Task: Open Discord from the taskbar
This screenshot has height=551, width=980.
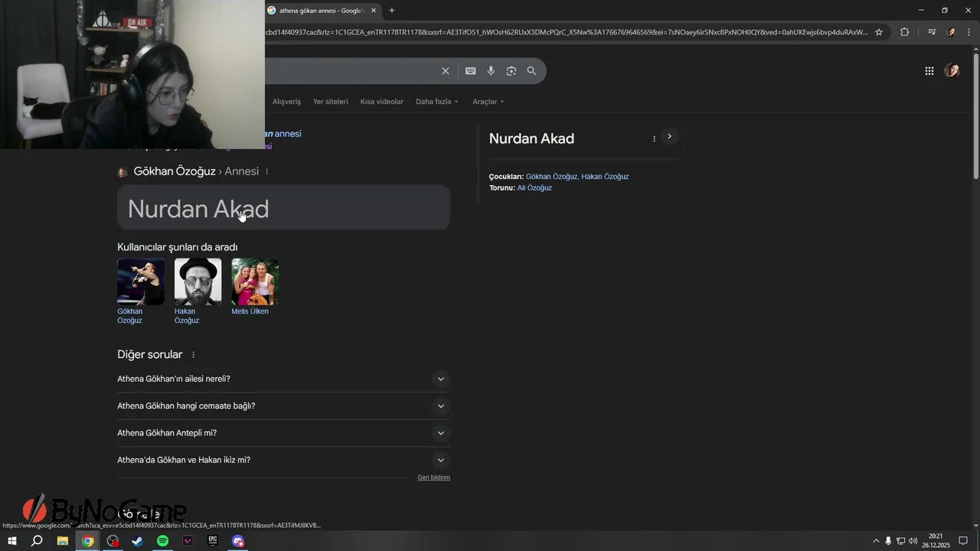Action: tap(238, 541)
